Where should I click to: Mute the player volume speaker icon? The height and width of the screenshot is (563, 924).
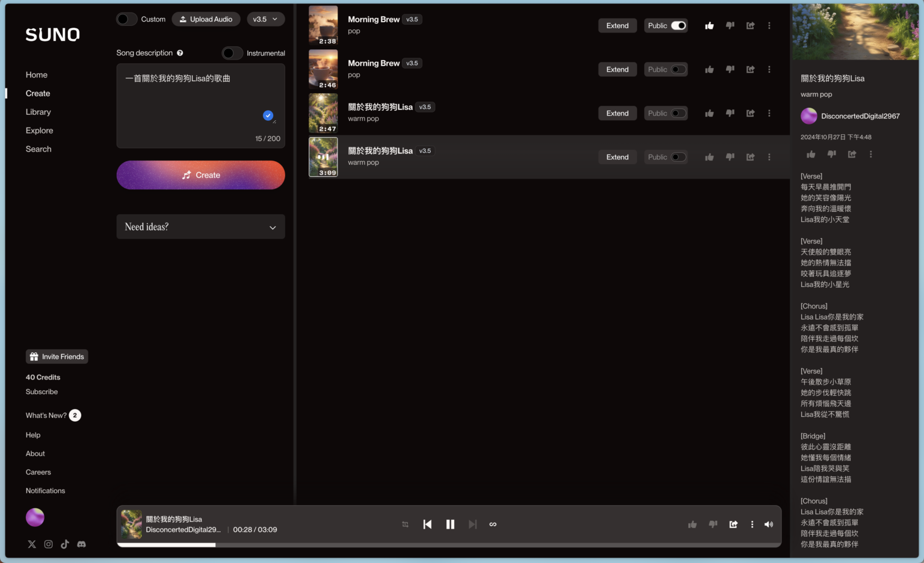(768, 525)
